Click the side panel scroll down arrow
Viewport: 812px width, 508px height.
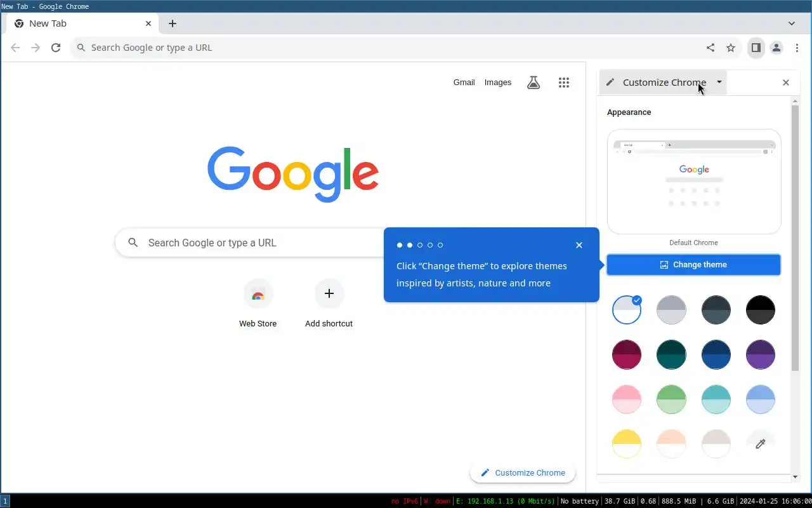point(796,477)
